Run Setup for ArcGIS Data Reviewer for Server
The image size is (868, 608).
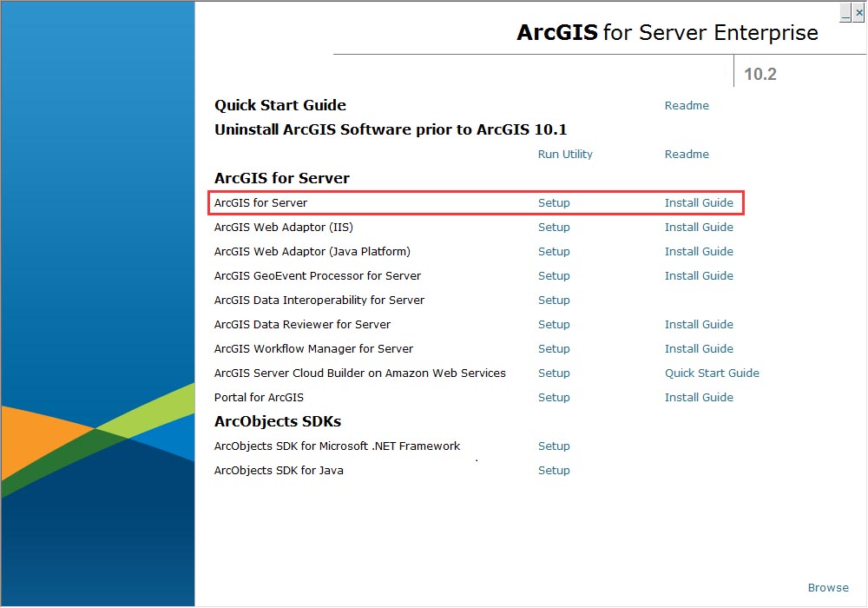554,325
